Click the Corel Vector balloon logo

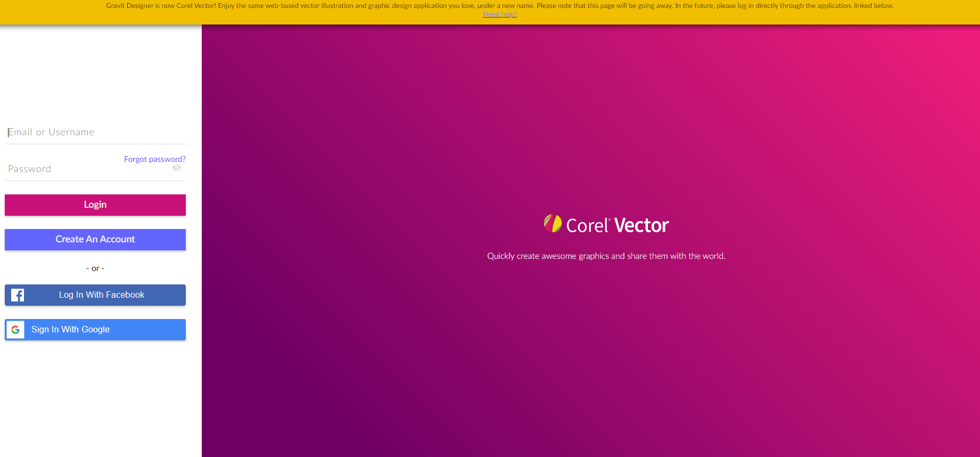coord(553,224)
